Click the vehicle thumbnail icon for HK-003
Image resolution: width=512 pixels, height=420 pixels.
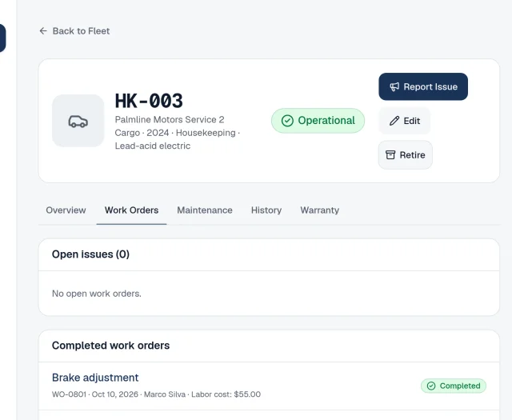point(78,121)
